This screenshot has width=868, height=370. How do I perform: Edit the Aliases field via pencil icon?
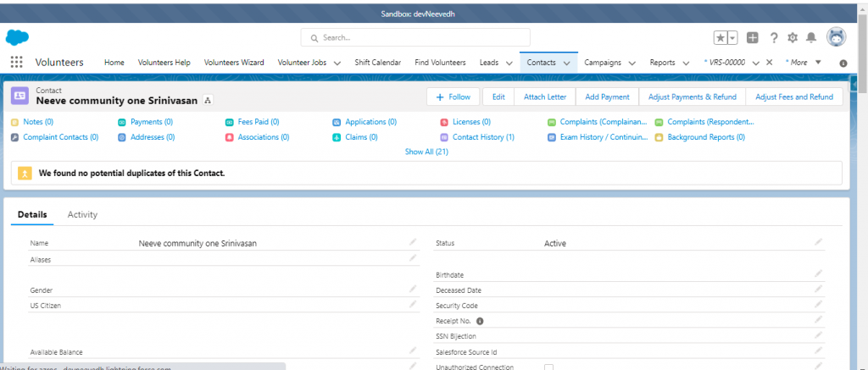[413, 257]
